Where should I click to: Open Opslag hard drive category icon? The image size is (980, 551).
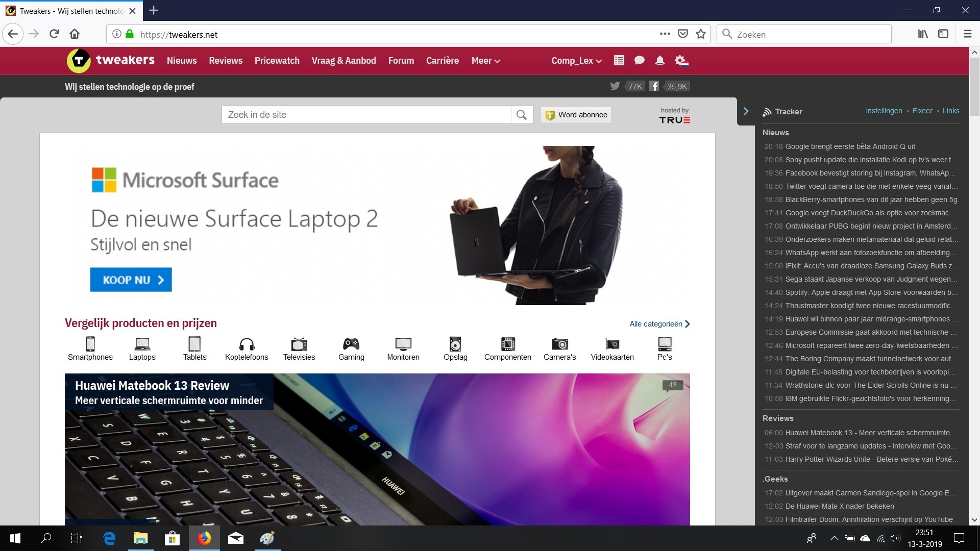(455, 344)
